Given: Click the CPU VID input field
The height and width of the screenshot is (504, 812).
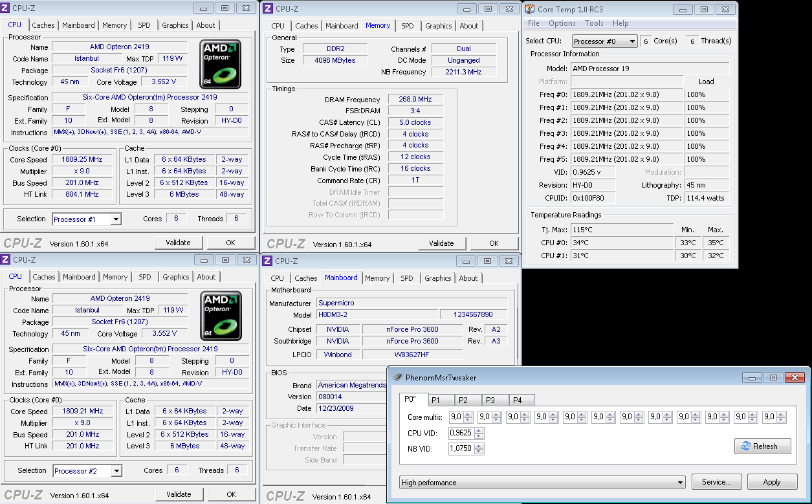Looking at the screenshot, I should pos(461,433).
